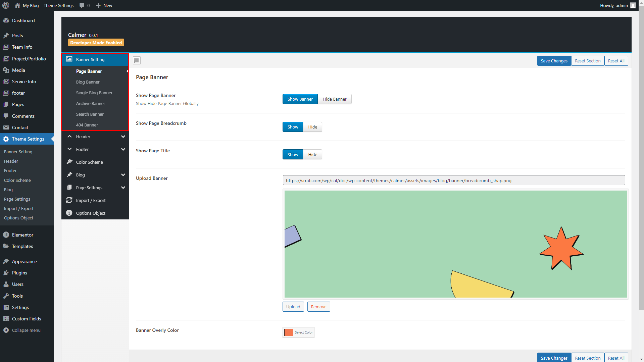
Task: Expand the Blog section chevron
Action: pos(123,175)
